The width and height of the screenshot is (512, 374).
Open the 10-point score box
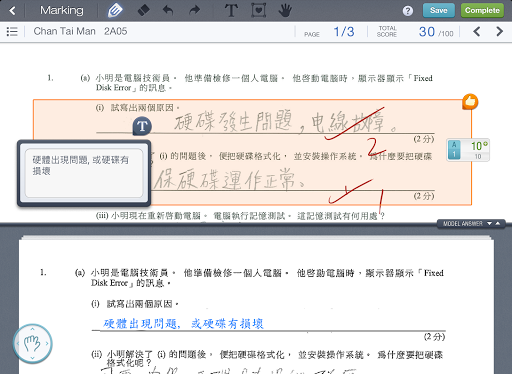click(468, 150)
